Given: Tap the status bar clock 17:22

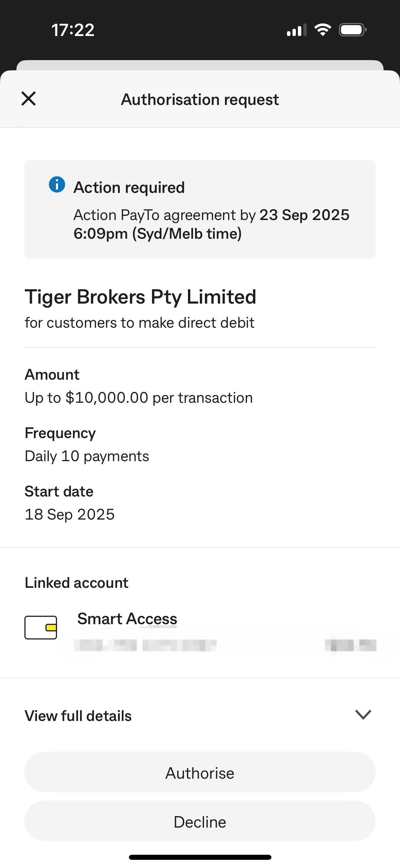Looking at the screenshot, I should (x=73, y=30).
